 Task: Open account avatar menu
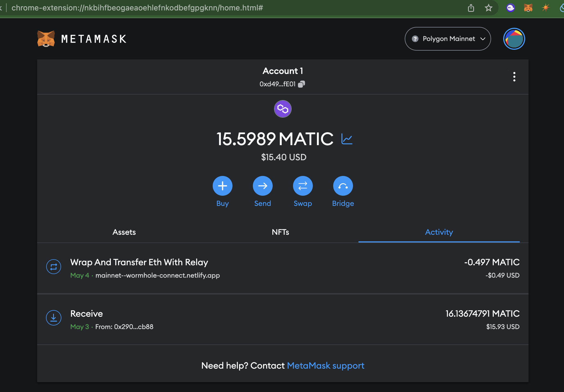point(514,39)
